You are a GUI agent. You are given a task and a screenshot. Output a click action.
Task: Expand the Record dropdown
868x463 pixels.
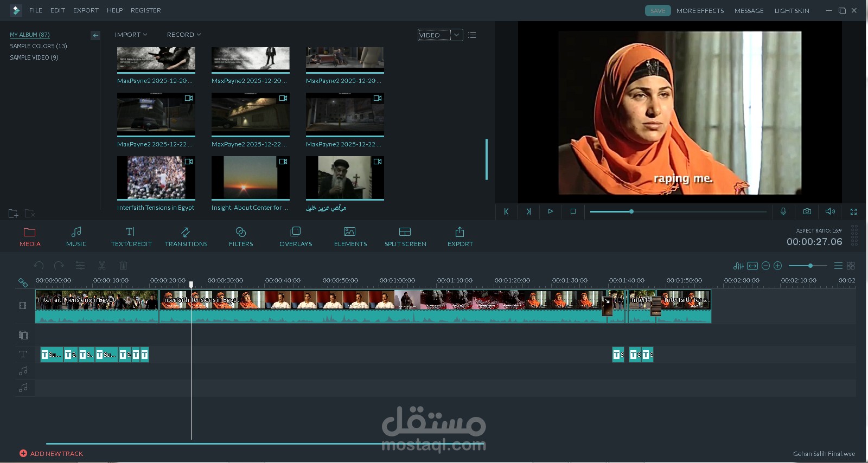pyautogui.click(x=184, y=35)
